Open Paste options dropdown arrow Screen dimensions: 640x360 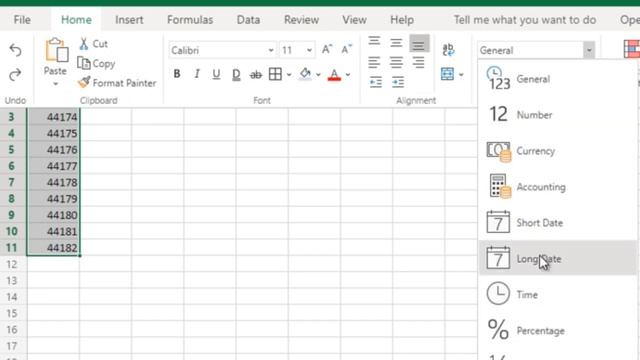click(x=56, y=84)
